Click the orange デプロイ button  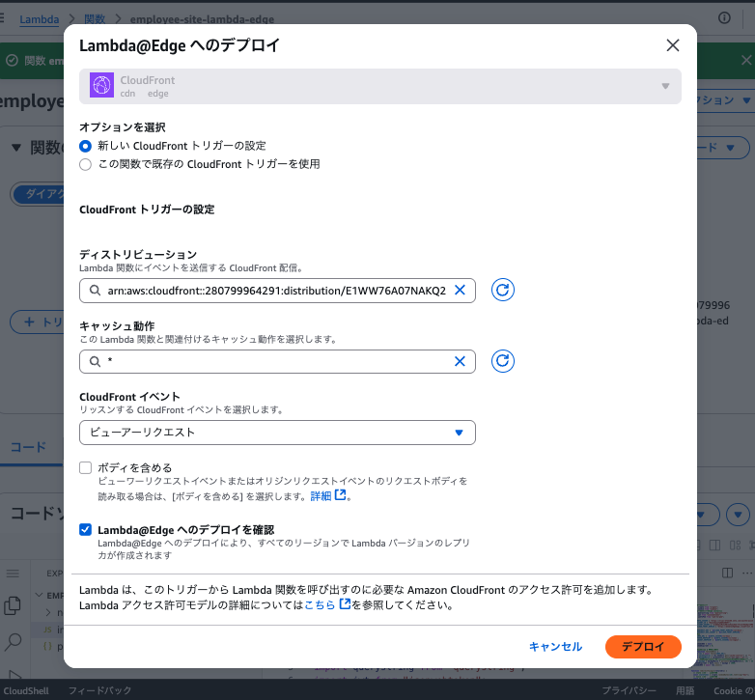tap(643, 647)
